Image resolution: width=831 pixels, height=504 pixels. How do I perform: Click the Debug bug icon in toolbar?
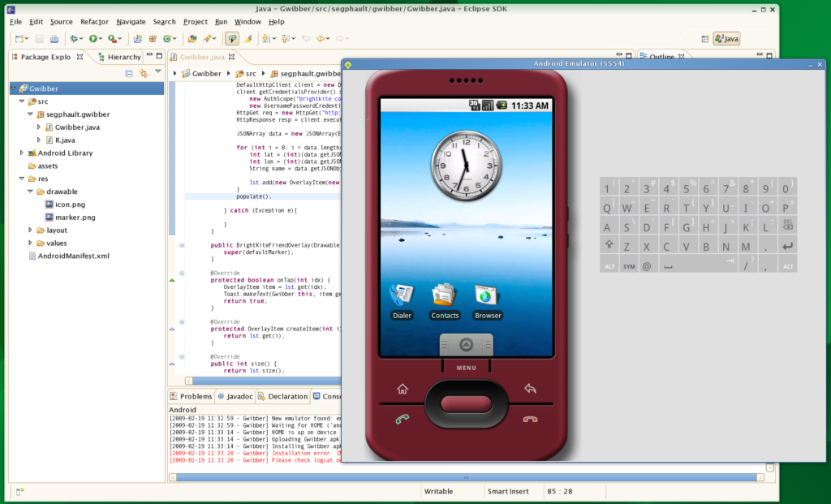(75, 38)
